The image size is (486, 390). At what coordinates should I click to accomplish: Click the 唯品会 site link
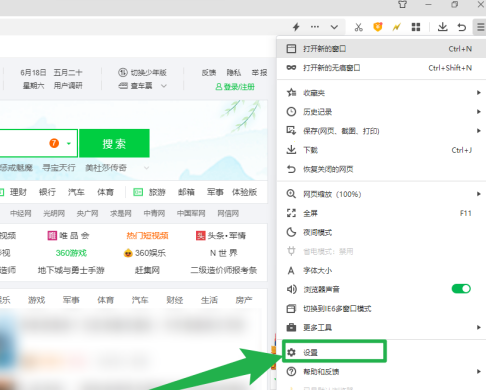pyautogui.click(x=68, y=236)
